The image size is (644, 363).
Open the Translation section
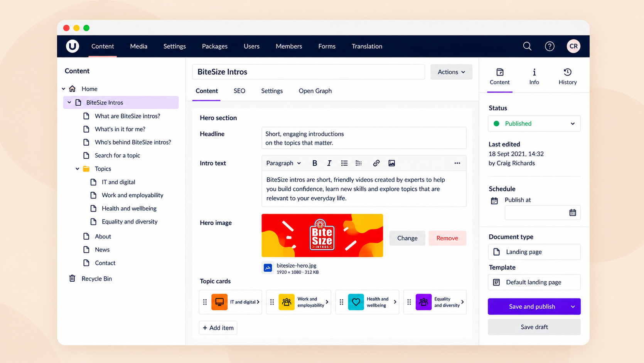point(367,46)
